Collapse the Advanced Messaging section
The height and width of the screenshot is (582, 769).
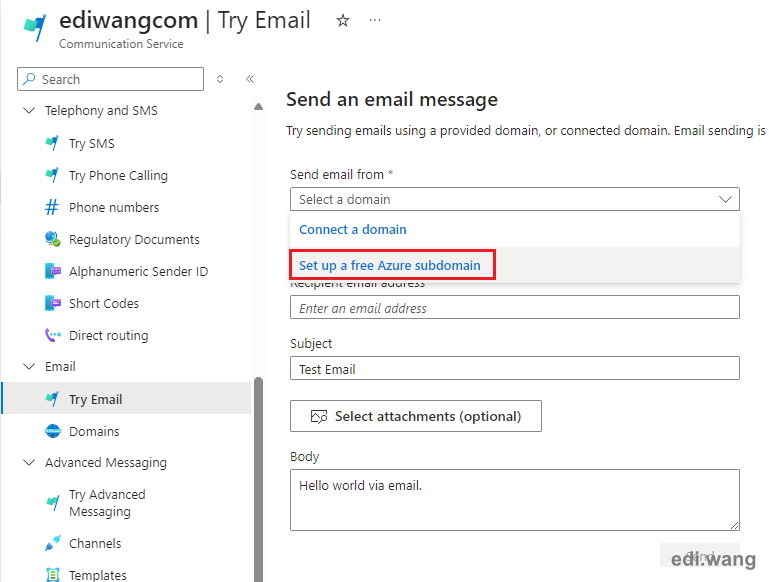(29, 462)
